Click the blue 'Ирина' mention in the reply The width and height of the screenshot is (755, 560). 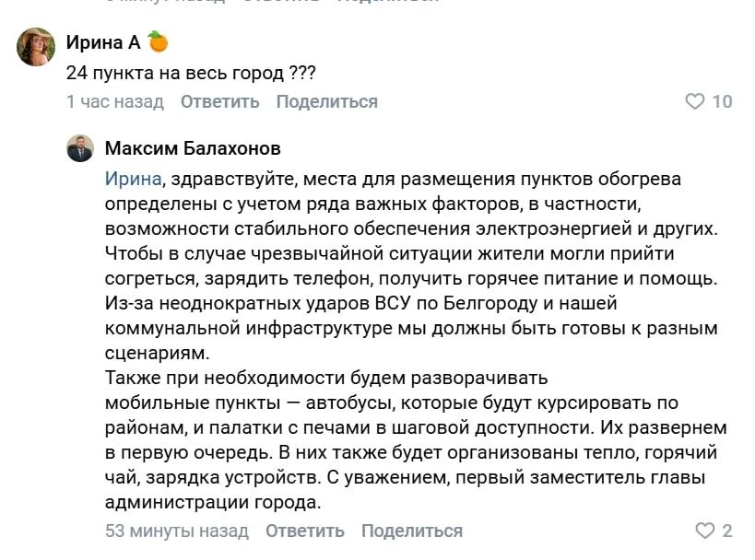point(134,179)
